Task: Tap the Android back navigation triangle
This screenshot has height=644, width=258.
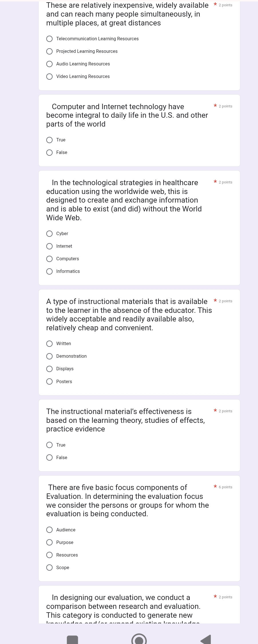Action: (206, 639)
